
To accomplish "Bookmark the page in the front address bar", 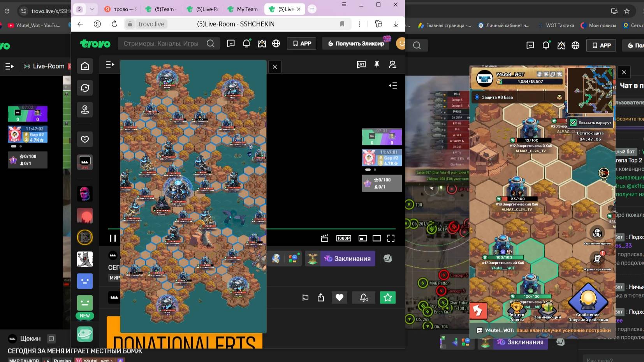I will click(342, 24).
